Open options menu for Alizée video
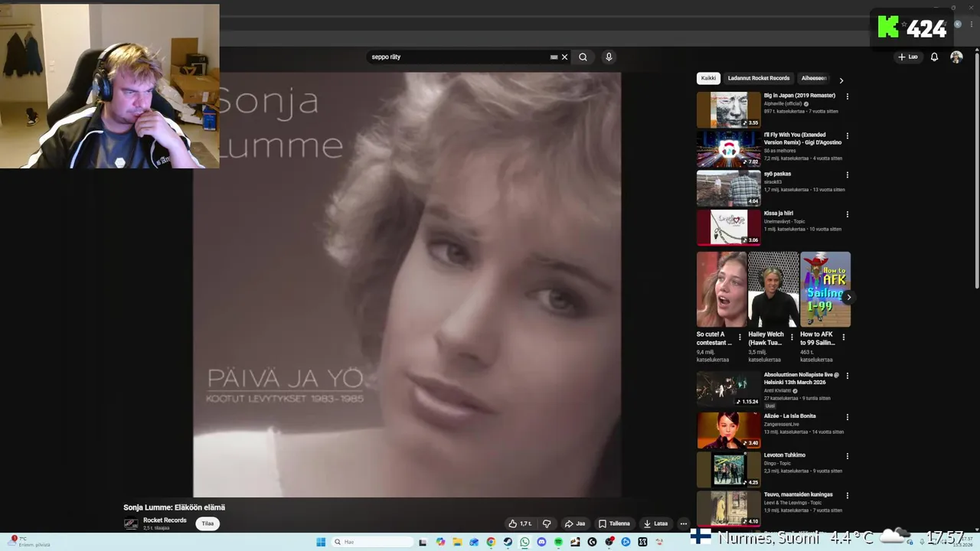This screenshot has width=980, height=551. click(847, 417)
